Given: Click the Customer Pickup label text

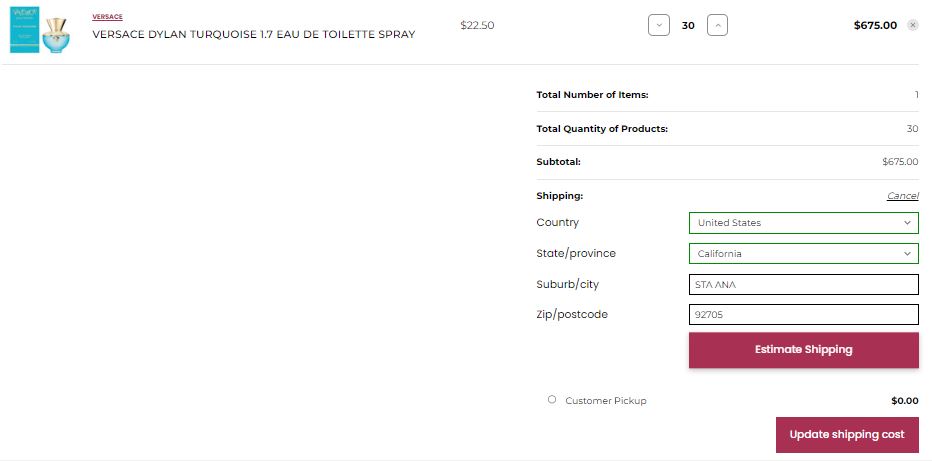Looking at the screenshot, I should tap(606, 401).
